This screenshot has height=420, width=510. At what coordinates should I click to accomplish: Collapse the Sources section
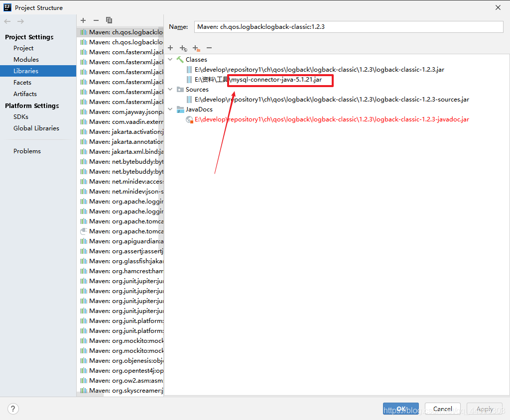point(170,90)
